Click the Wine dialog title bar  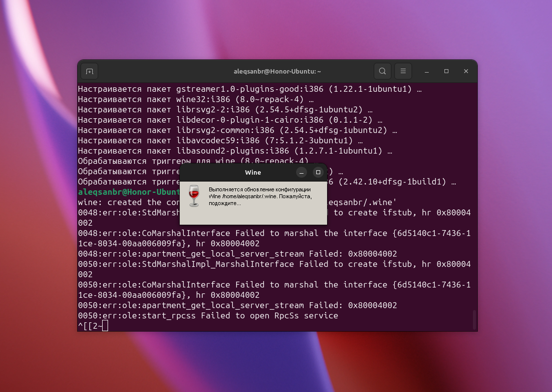click(253, 173)
